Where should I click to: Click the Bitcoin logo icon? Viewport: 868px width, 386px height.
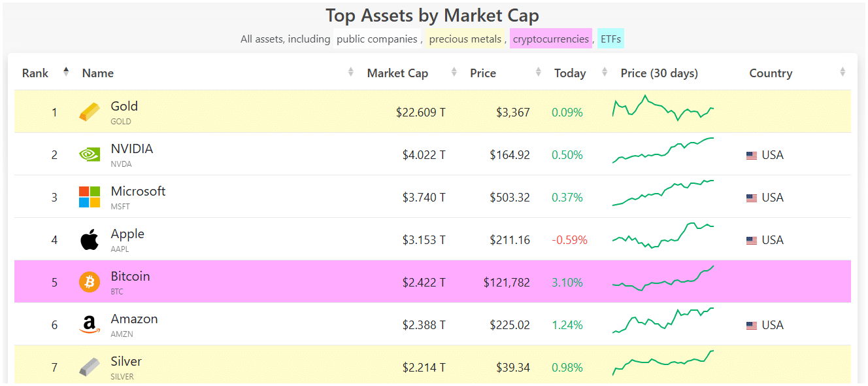point(90,282)
